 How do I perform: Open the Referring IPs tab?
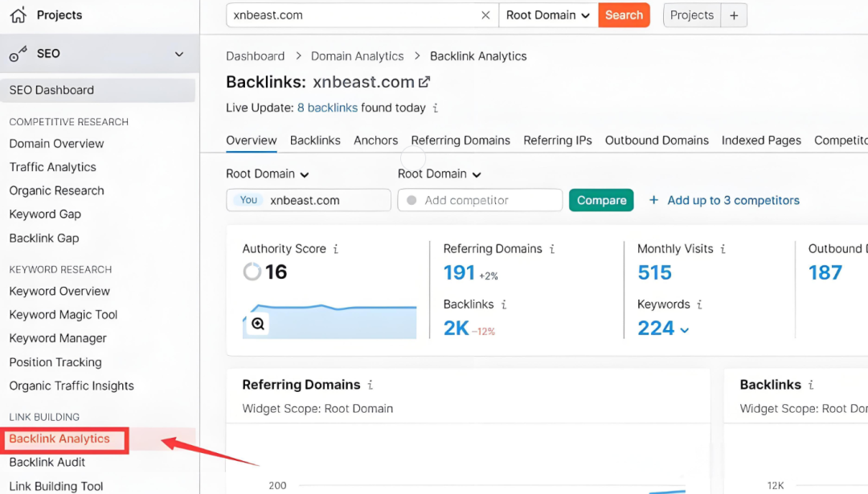tap(558, 141)
